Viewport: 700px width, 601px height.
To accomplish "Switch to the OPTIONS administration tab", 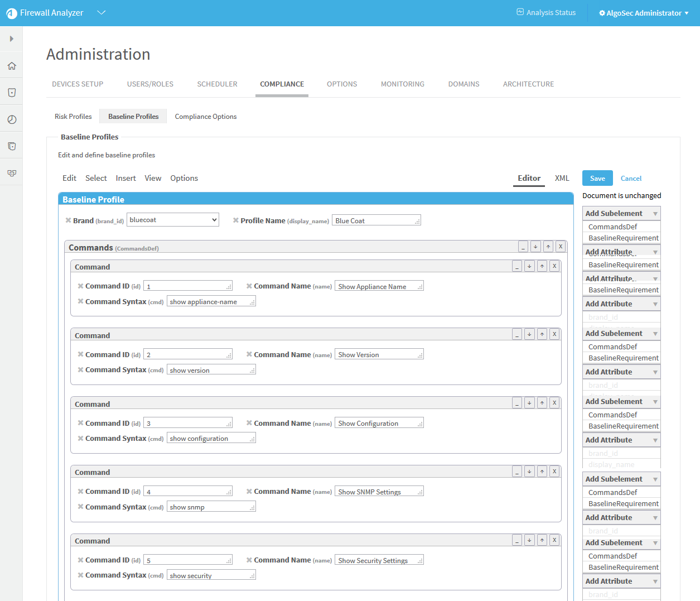I will pos(341,84).
